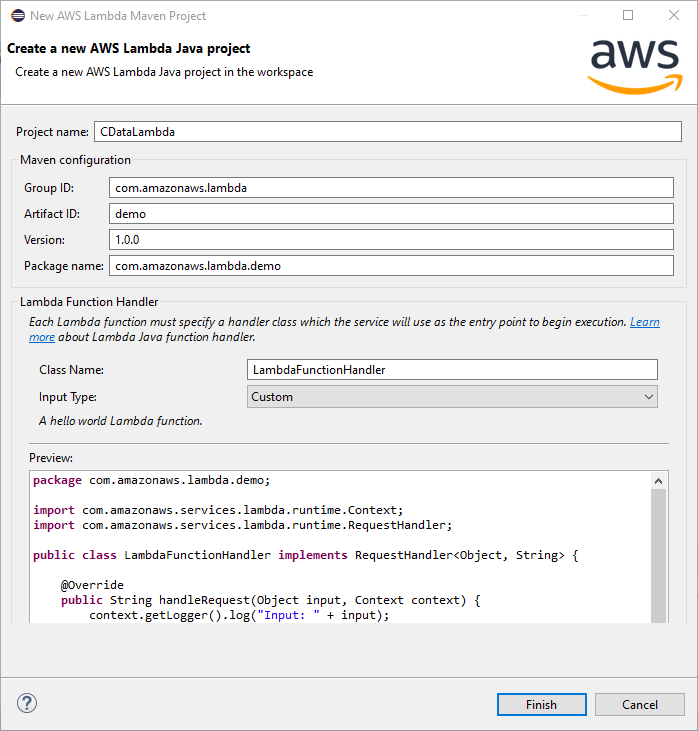Maximize the project wizard window
The image size is (698, 731).
click(628, 15)
